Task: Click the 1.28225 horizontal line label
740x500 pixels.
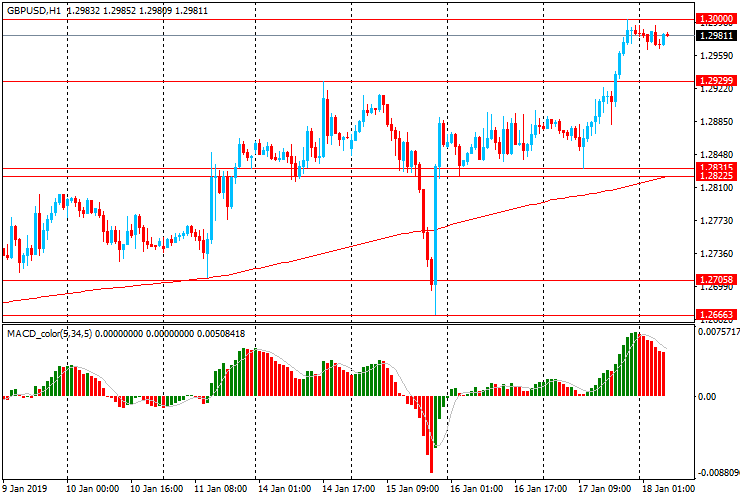Action: pyautogui.click(x=716, y=176)
